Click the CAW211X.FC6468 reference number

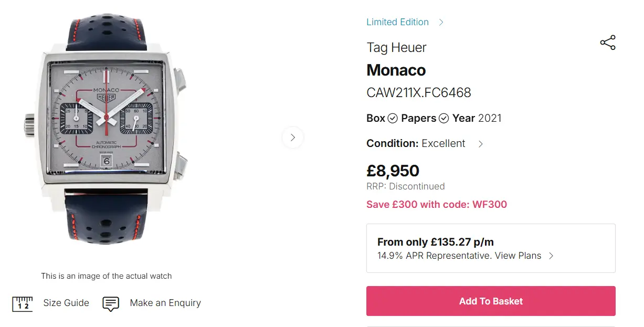click(419, 93)
